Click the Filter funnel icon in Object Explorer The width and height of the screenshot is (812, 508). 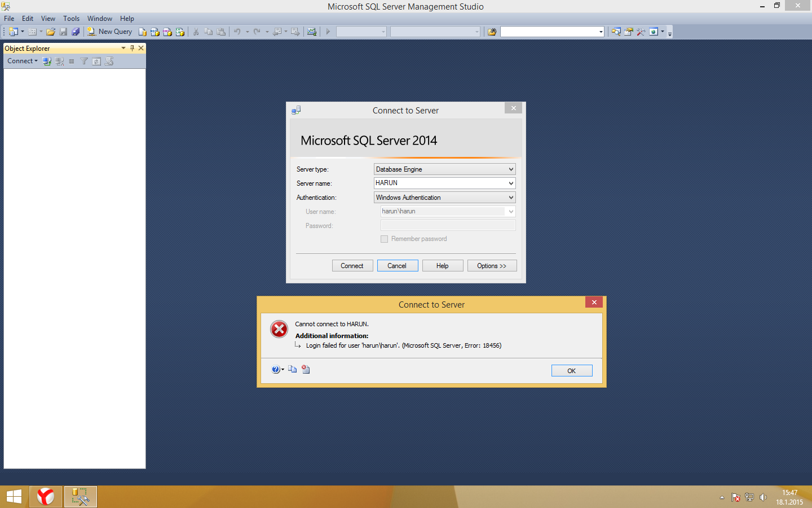[x=84, y=61]
